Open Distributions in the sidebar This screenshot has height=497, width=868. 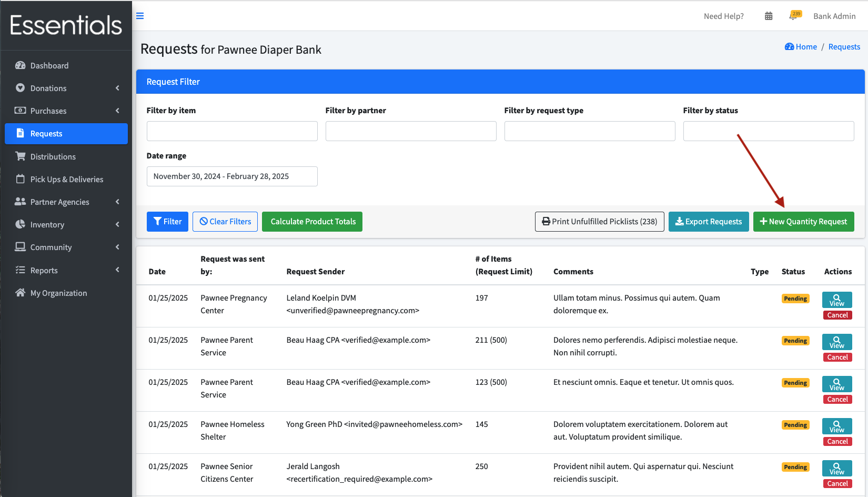(x=66, y=156)
